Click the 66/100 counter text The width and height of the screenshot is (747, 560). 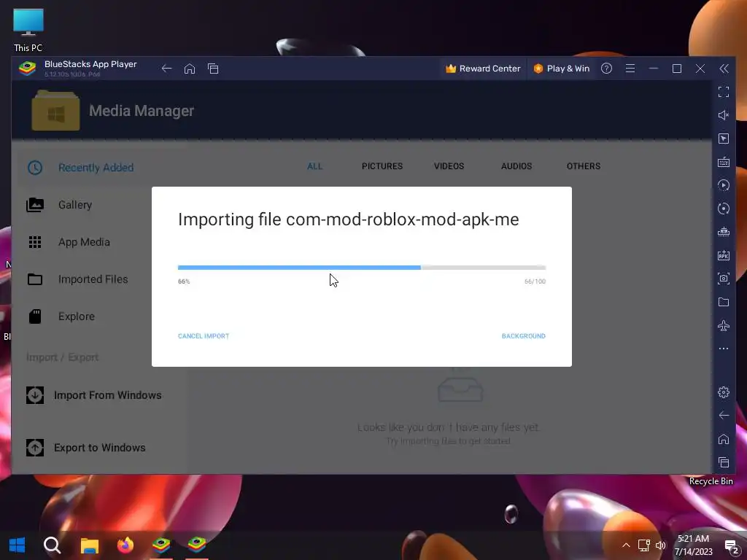[535, 281]
